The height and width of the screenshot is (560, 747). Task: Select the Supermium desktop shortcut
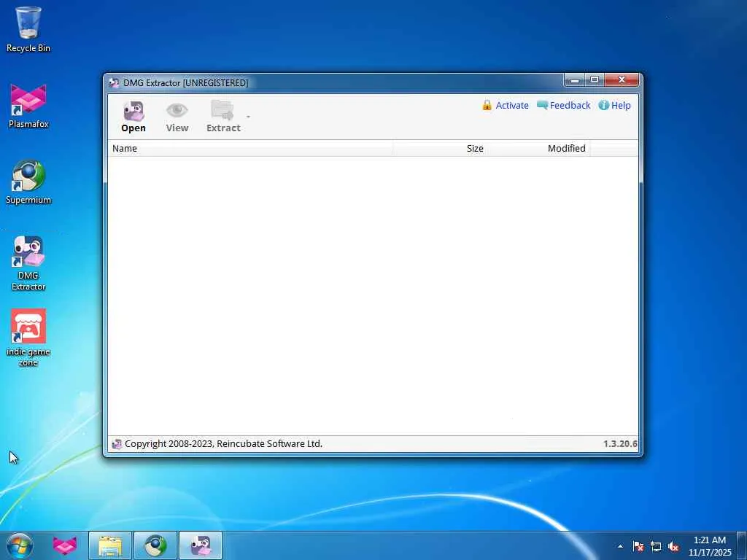[x=28, y=182]
